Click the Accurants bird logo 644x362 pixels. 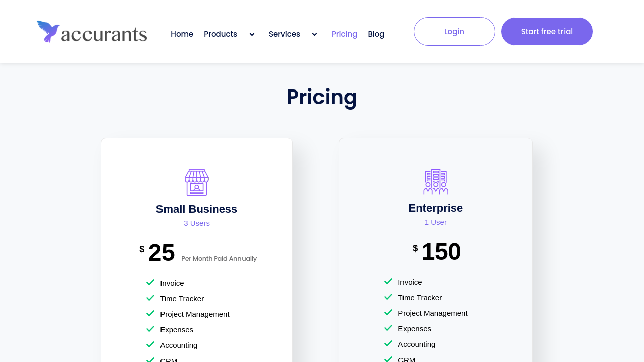tap(49, 32)
